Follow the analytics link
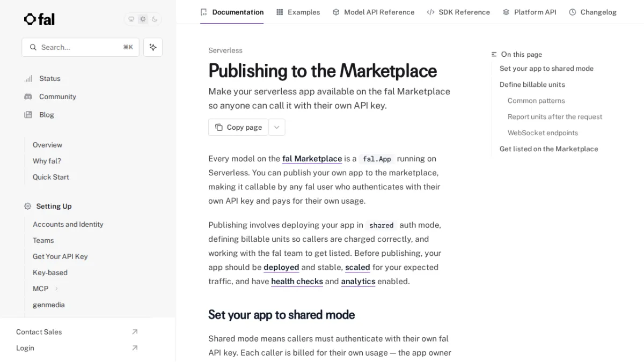This screenshot has width=644, height=362. (358, 281)
